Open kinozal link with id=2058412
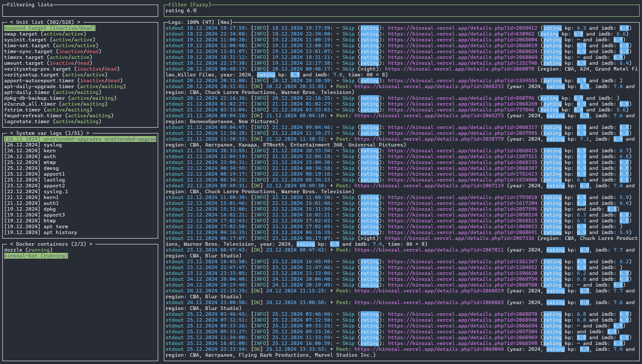 point(462,28)
